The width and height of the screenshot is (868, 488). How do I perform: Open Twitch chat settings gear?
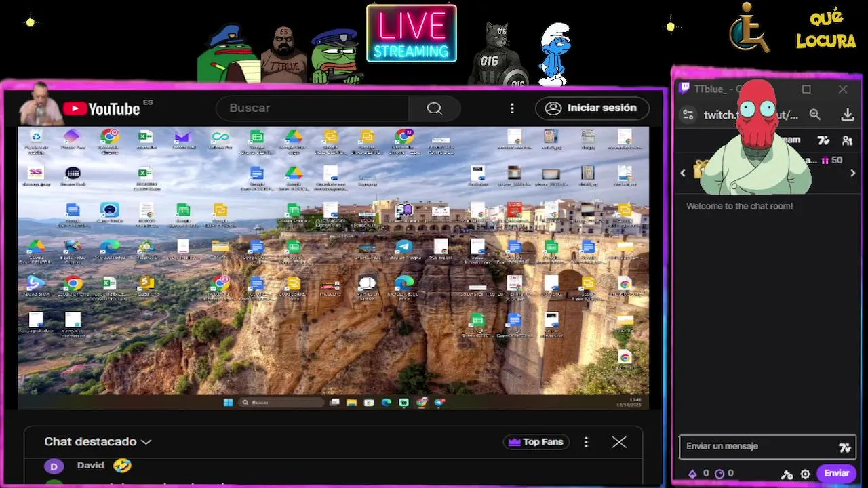(806, 474)
